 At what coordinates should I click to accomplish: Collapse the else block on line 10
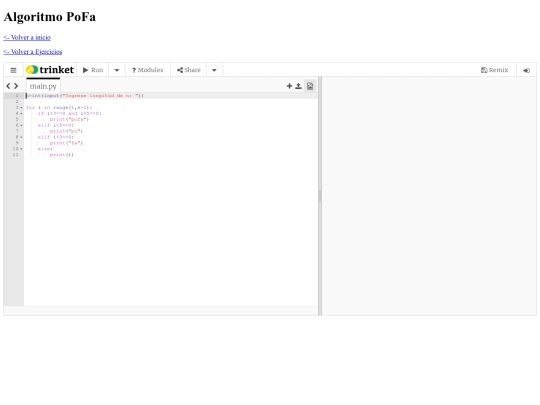pyautogui.click(x=21, y=149)
